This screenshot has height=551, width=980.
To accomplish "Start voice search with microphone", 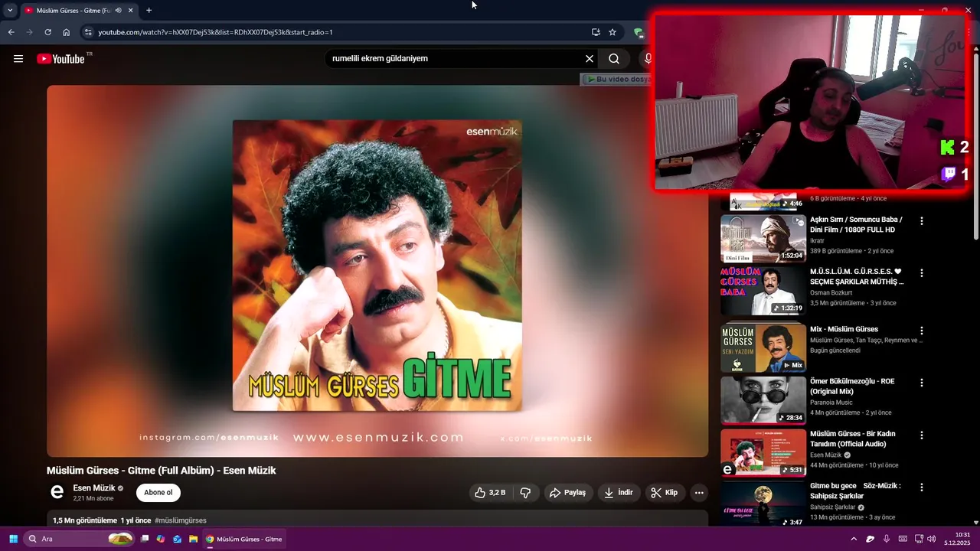I will (x=648, y=59).
